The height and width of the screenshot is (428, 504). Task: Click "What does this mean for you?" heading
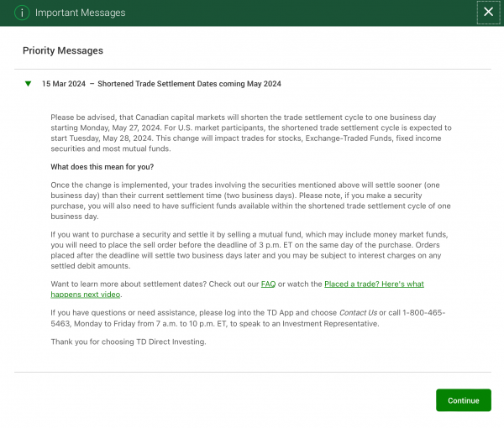click(102, 166)
